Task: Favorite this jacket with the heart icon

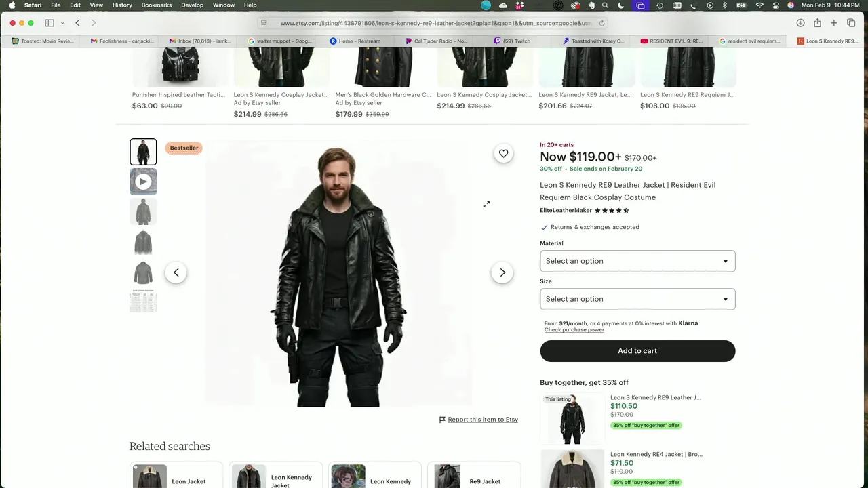Action: click(x=503, y=154)
